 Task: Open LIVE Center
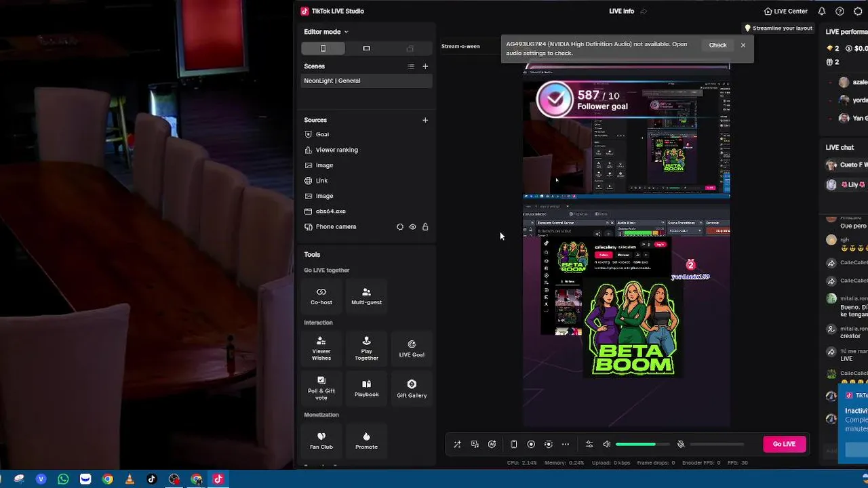tap(785, 12)
